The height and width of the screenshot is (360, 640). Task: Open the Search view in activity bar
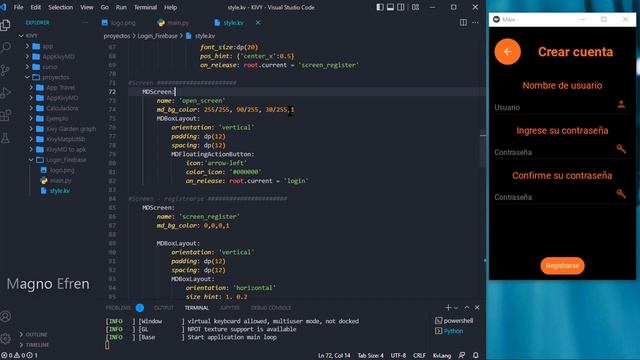click(5, 48)
